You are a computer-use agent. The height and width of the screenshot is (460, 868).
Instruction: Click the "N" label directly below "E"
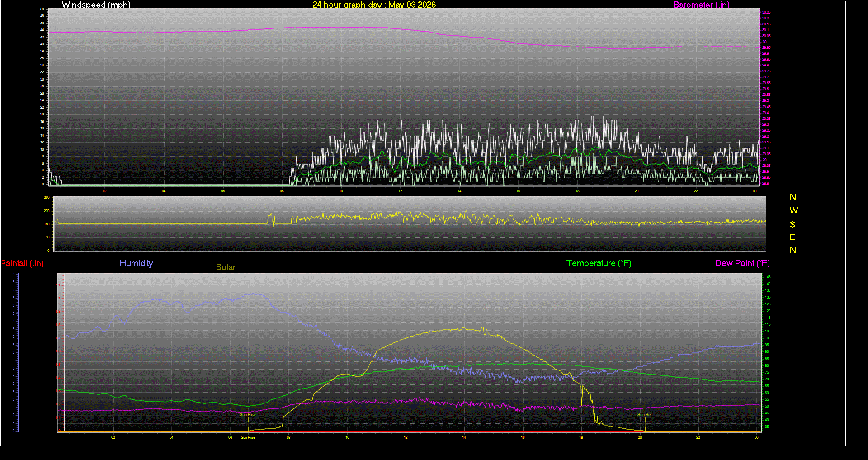pos(793,250)
